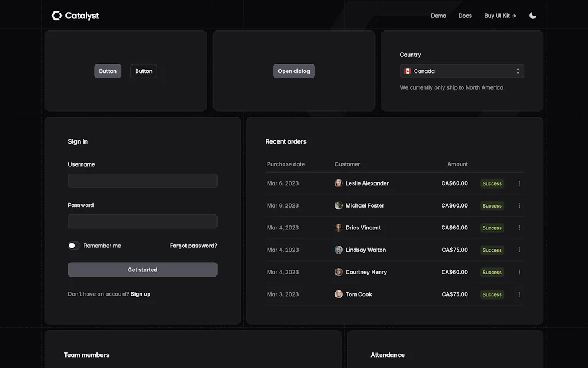Open the options menu for Tom Cook's order
Screen dimensions: 588x368
pyautogui.click(x=519, y=294)
